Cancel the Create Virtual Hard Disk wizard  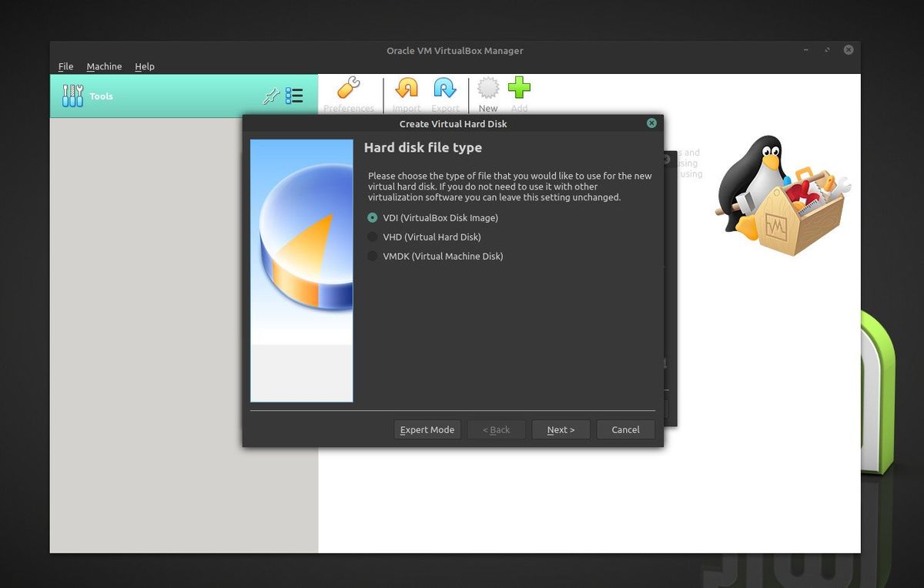(625, 429)
